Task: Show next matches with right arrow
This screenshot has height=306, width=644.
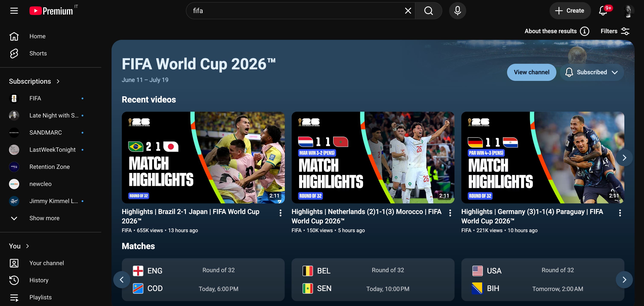Action: 624,280
